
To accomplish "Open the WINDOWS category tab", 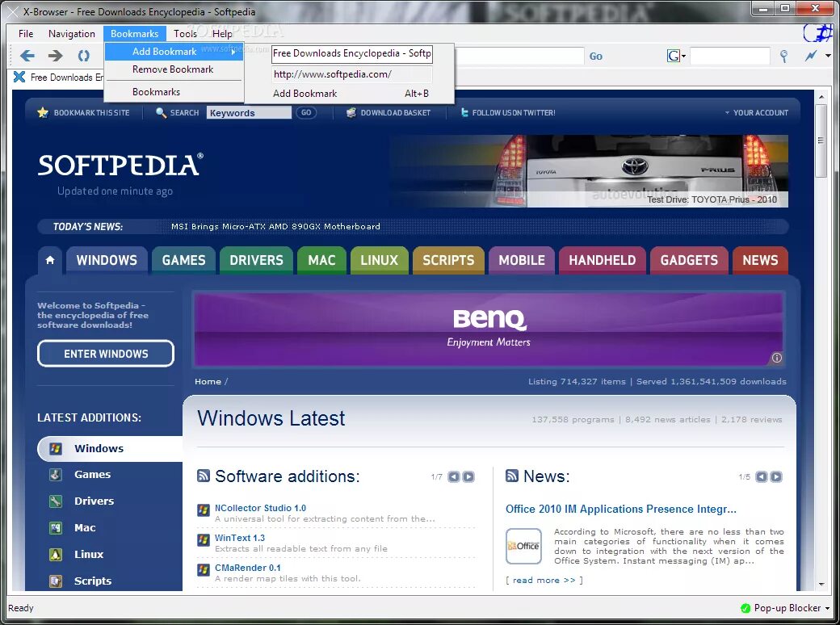I will pyautogui.click(x=107, y=260).
